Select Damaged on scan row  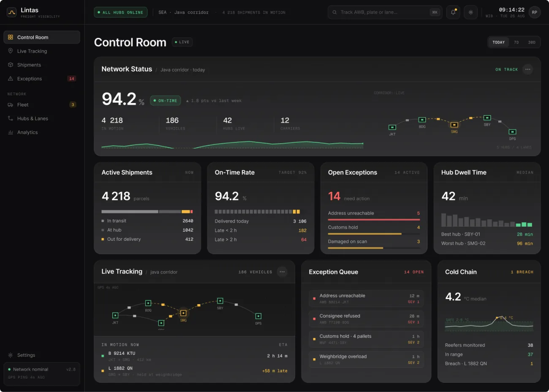point(374,244)
